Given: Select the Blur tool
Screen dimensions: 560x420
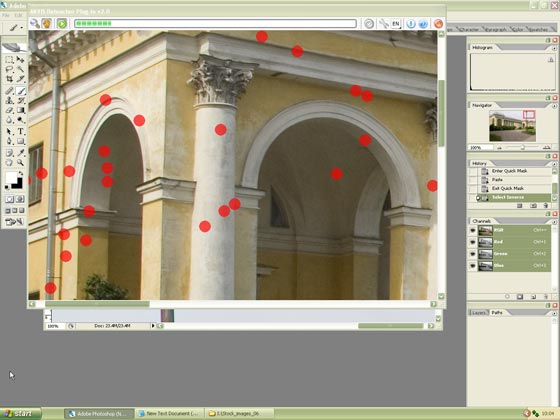Looking at the screenshot, I should pyautogui.click(x=9, y=120).
